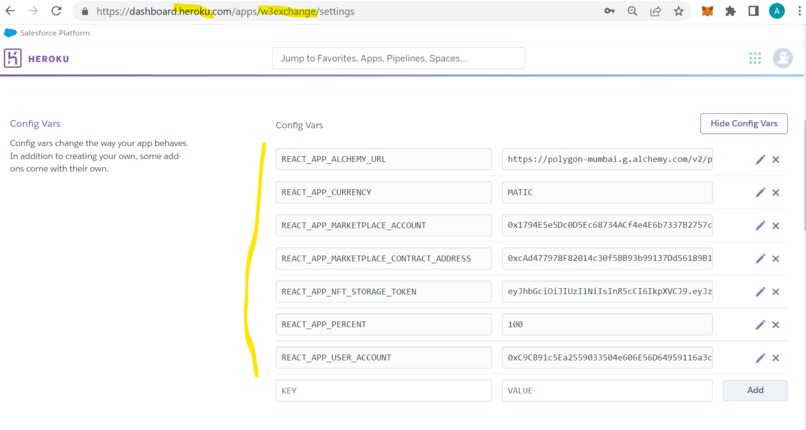This screenshot has width=806, height=430.
Task: Open the saved passwords key icon
Action: click(x=609, y=11)
